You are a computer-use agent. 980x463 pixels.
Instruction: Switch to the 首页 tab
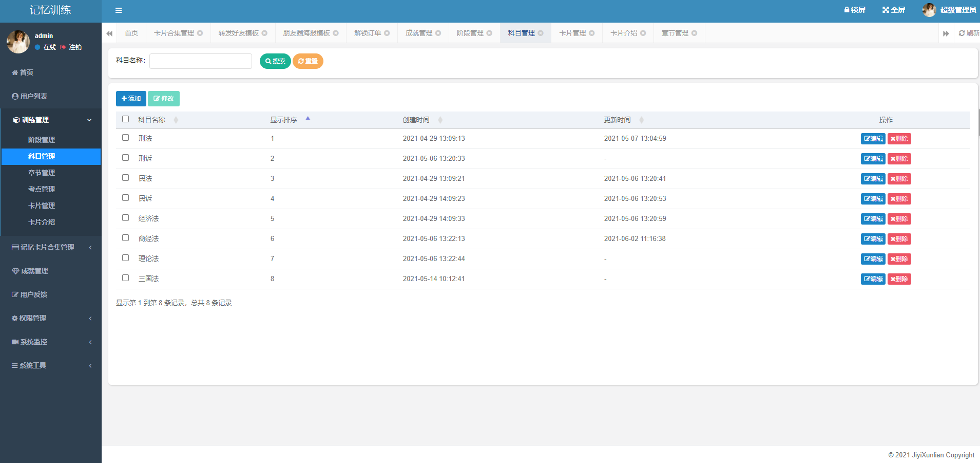131,33
